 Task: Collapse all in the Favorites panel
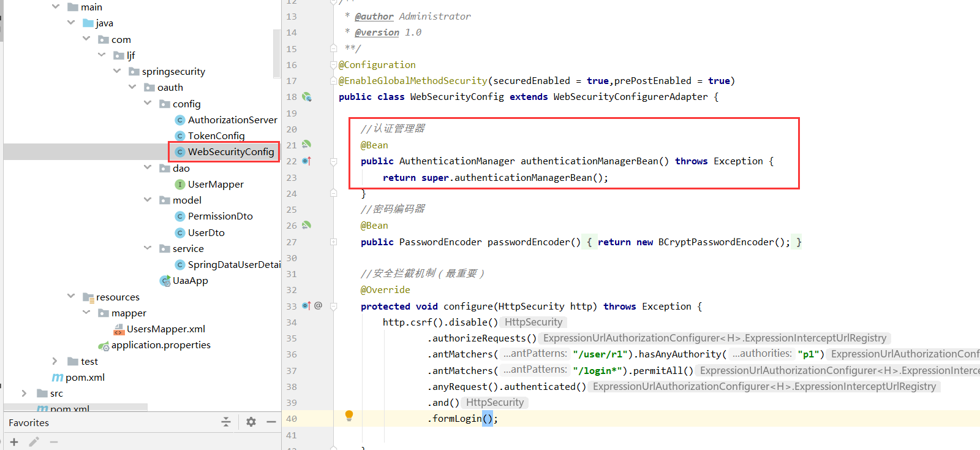226,422
